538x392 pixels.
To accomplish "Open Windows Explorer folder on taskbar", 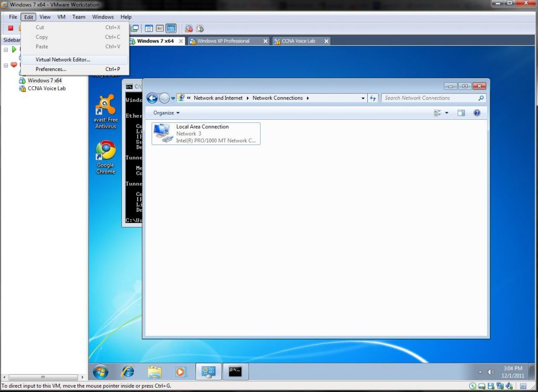I will 155,372.
